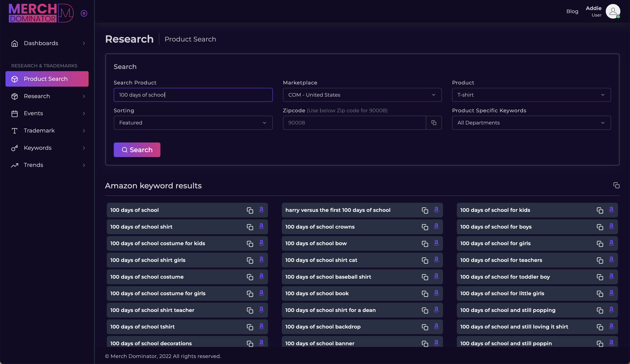Change the Sorting Featured dropdown

pos(193,123)
